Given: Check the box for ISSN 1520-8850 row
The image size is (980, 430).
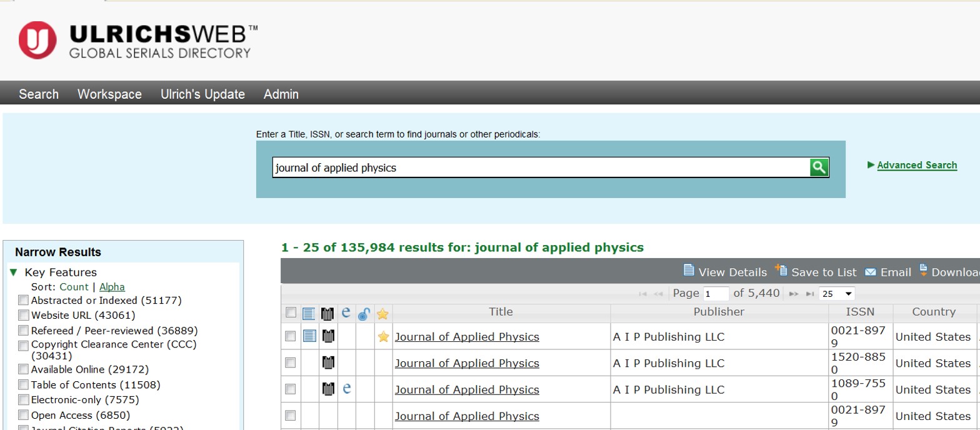Looking at the screenshot, I should pyautogui.click(x=290, y=362).
